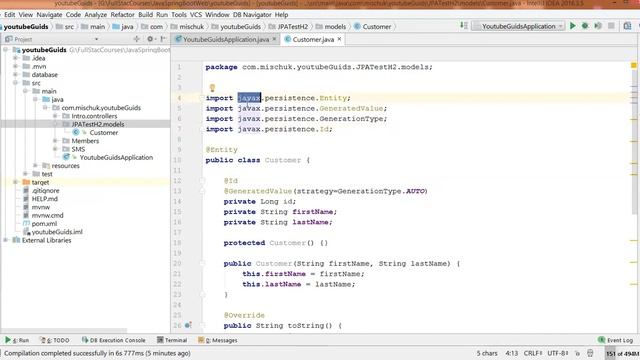Open Project panel settings gear icon

point(150,39)
